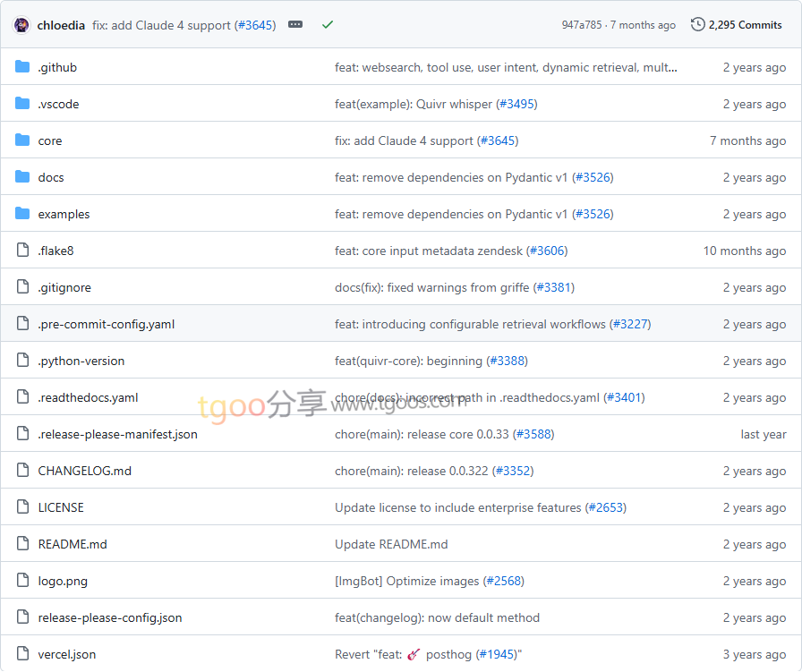
Task: Click the .flake8 file icon
Action: [22, 251]
